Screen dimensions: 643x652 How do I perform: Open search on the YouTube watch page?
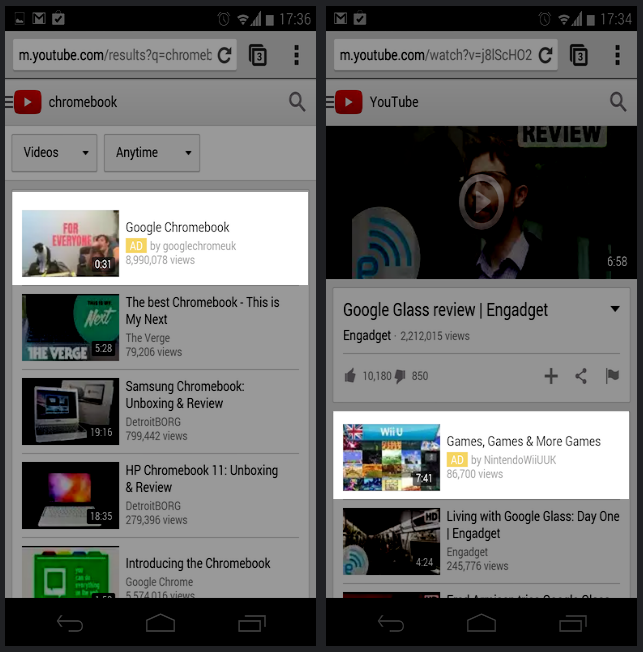pos(618,102)
